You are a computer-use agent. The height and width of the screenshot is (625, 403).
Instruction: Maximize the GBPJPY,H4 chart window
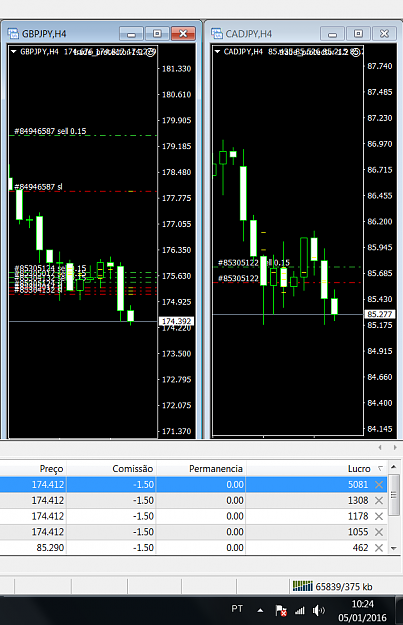[157, 34]
